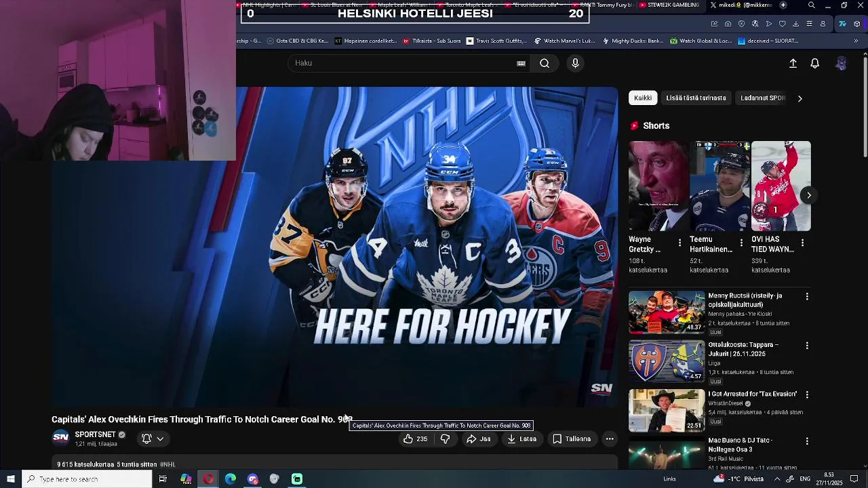The height and width of the screenshot is (488, 868).
Task: Open the Mighty Ducks: Bank... bookmark
Action: [x=632, y=41]
